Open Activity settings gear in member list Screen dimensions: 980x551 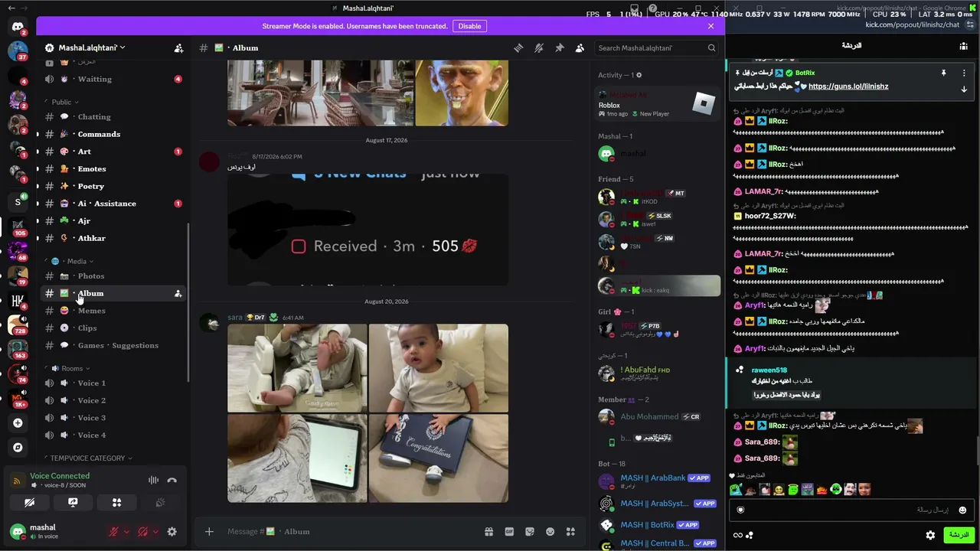[x=639, y=75]
